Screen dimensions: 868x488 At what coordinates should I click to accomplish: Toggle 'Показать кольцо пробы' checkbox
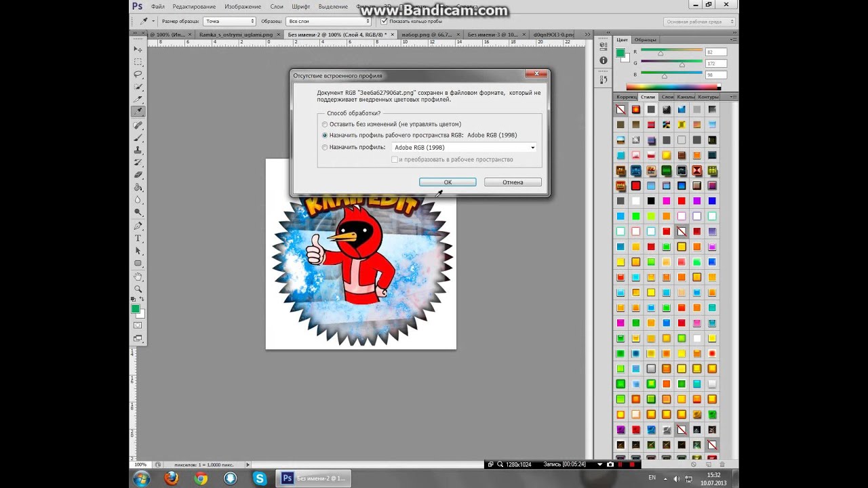(384, 22)
